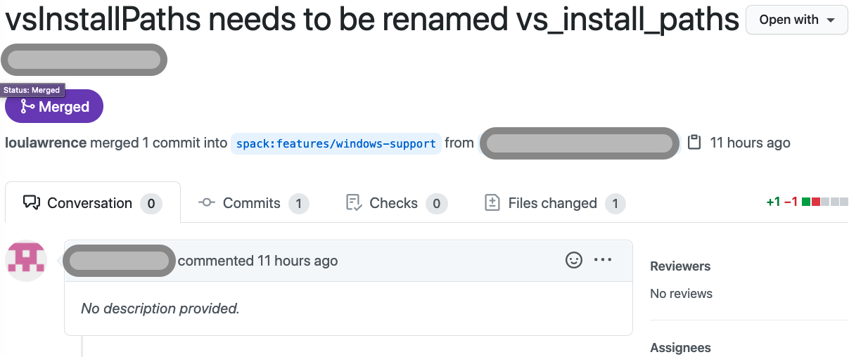Add reaction with the smiley icon
This screenshot has width=868, height=357.
pyautogui.click(x=574, y=260)
